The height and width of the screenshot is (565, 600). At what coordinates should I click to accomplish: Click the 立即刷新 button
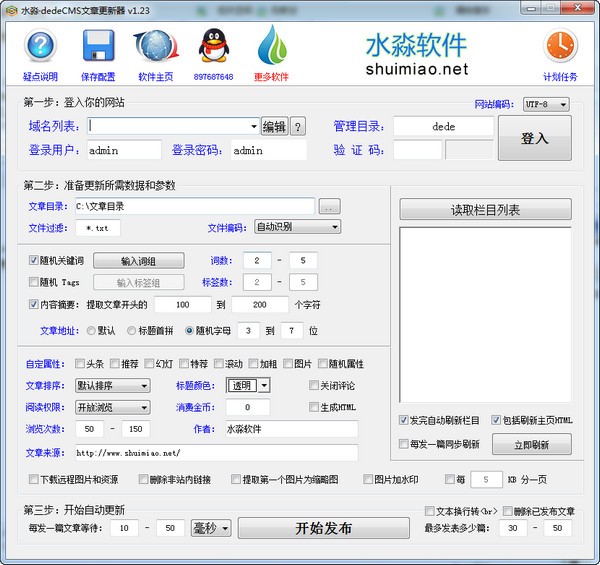point(532,445)
